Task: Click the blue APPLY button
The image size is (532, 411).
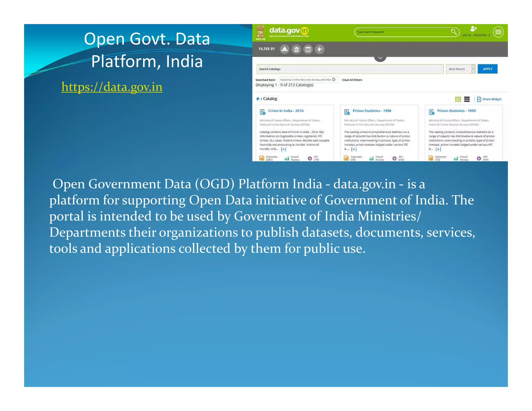Action: coord(488,69)
